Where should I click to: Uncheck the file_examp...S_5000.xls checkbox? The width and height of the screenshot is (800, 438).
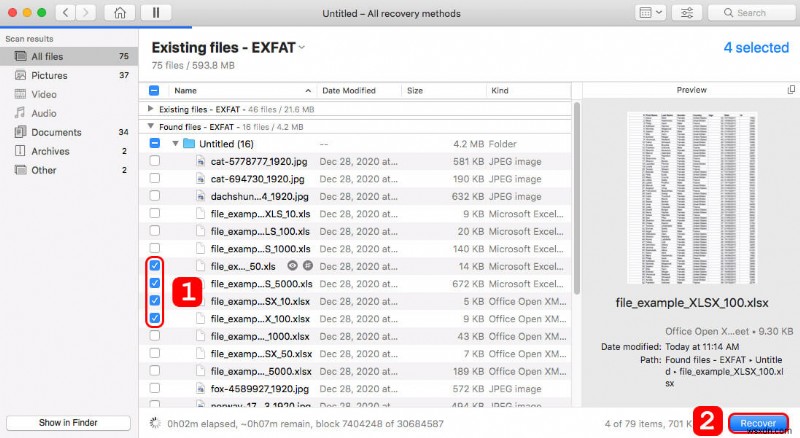coord(155,283)
